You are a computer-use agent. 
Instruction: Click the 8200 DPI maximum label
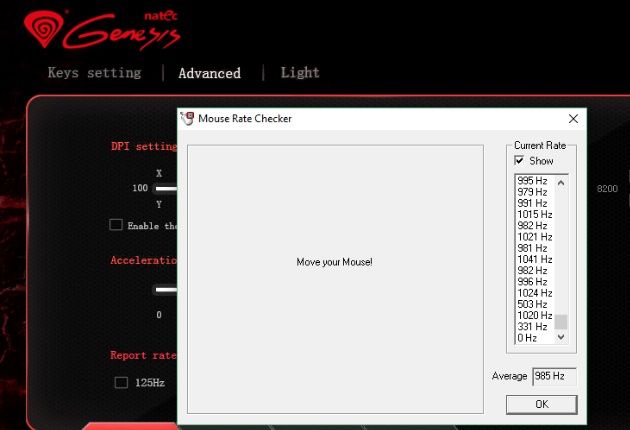click(x=607, y=189)
